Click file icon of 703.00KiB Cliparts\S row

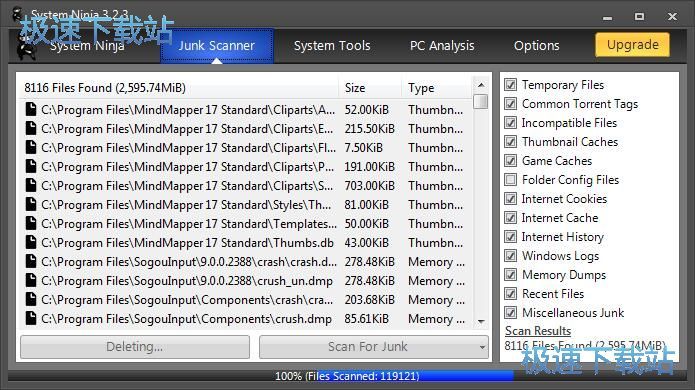[x=31, y=185]
